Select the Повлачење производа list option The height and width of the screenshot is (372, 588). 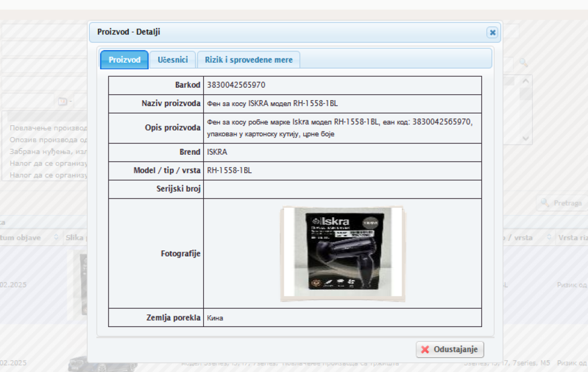click(x=48, y=128)
